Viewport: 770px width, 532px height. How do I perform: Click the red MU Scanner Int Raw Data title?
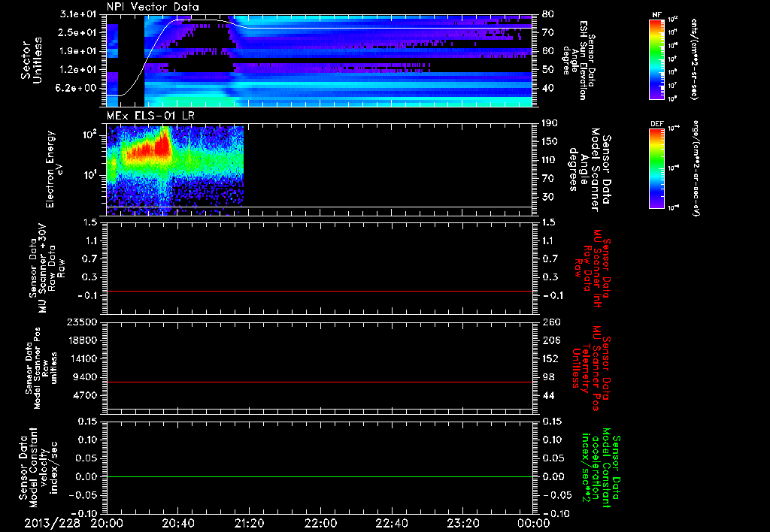tap(592, 268)
